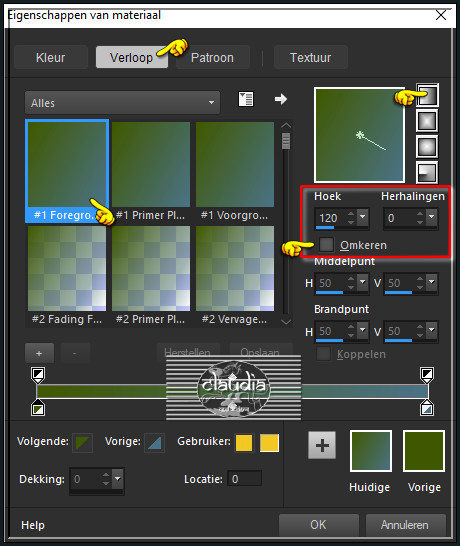Pick the first yellow Gebruiker swatch

244,443
